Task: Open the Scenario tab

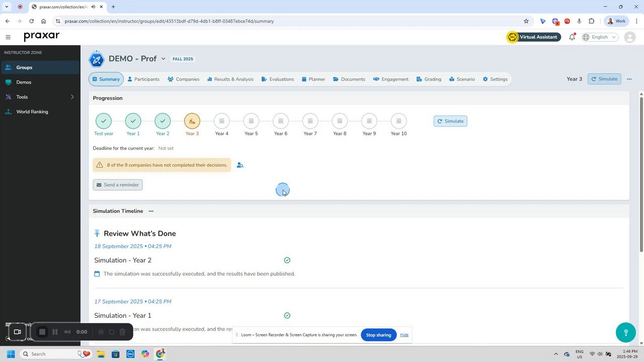Action: tap(462, 79)
